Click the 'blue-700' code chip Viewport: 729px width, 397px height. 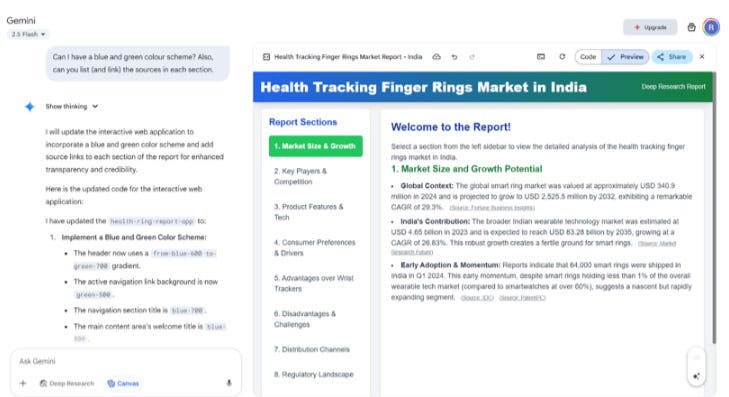(x=187, y=310)
